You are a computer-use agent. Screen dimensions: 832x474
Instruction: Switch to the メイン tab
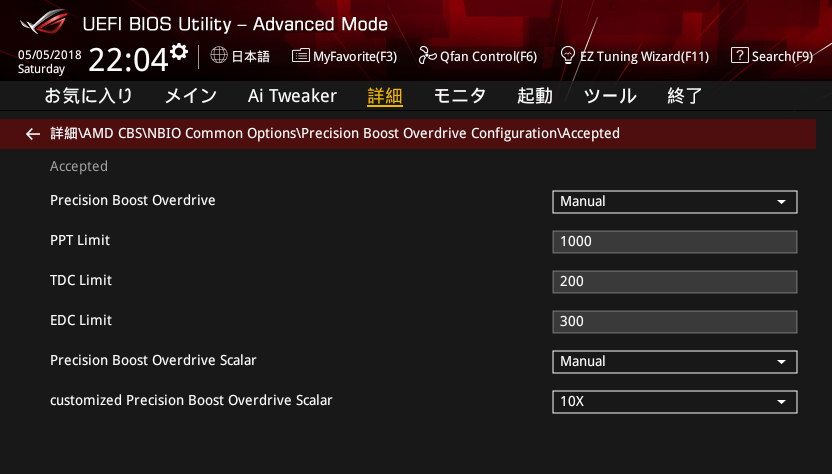tap(190, 96)
